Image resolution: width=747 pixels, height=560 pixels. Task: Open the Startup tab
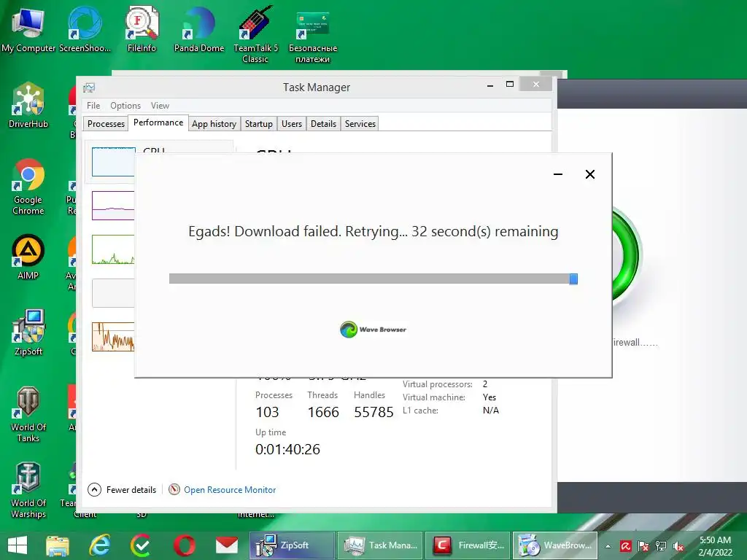[259, 124]
